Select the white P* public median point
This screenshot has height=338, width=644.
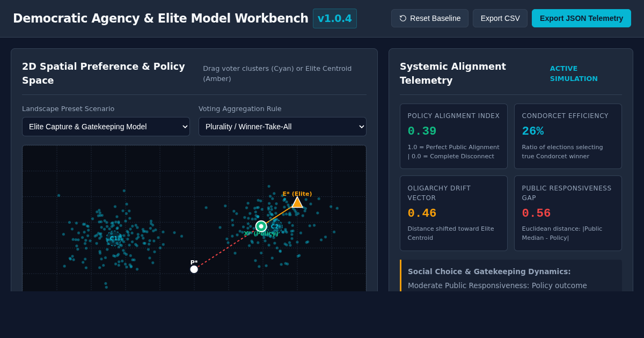click(x=194, y=269)
